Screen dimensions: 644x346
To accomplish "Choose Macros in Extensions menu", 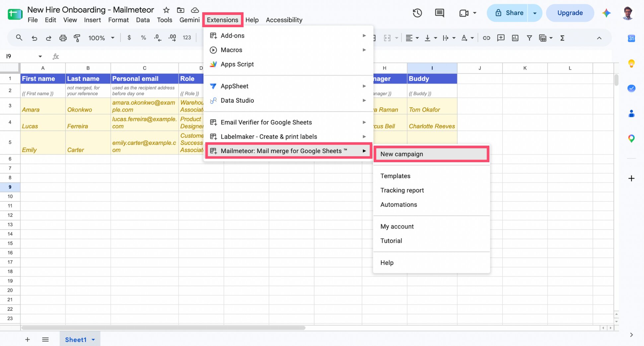I will click(x=288, y=50).
